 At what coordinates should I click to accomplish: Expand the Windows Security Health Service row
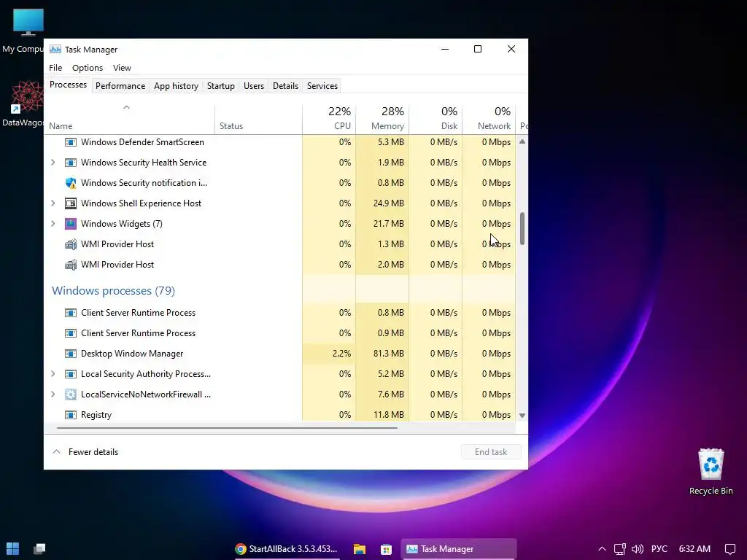point(53,163)
